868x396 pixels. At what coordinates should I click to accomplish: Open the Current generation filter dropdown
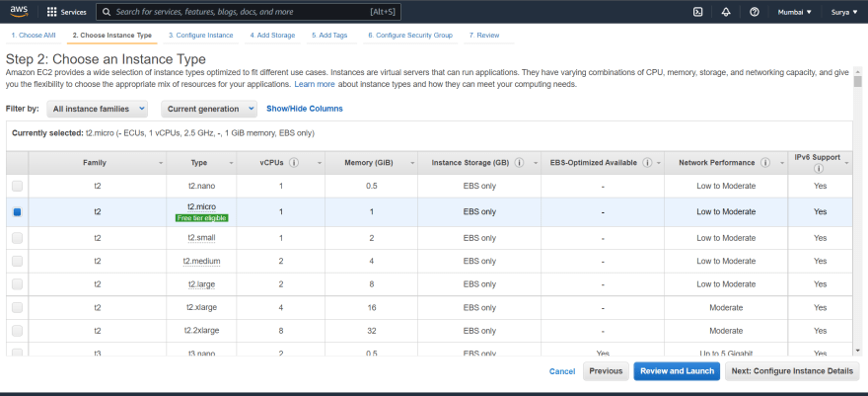pyautogui.click(x=209, y=109)
